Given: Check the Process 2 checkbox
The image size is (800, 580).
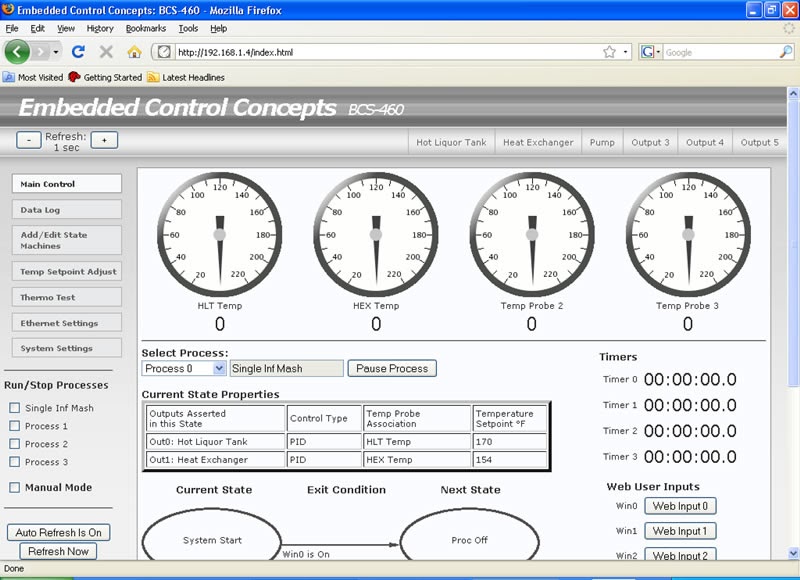Looking at the screenshot, I should click(14, 444).
